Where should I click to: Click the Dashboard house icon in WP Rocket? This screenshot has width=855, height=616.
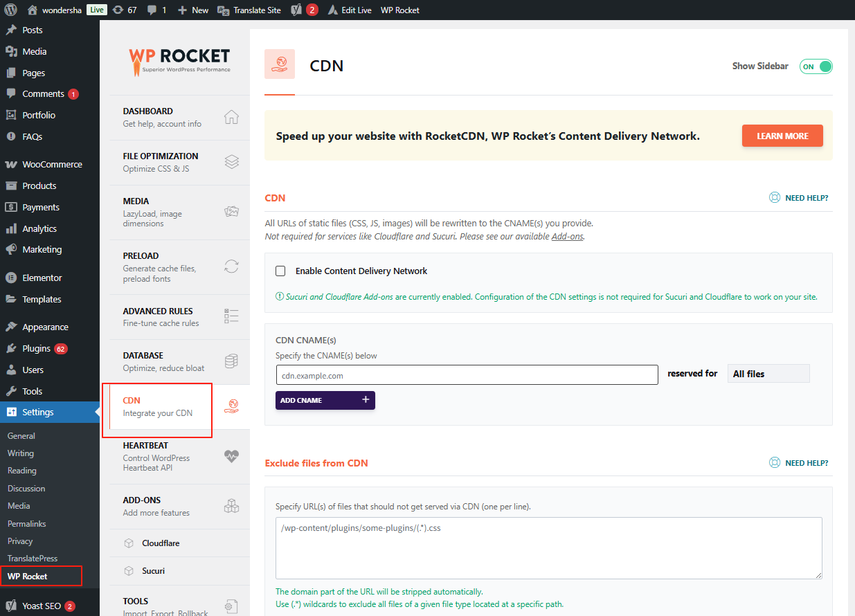pyautogui.click(x=231, y=117)
